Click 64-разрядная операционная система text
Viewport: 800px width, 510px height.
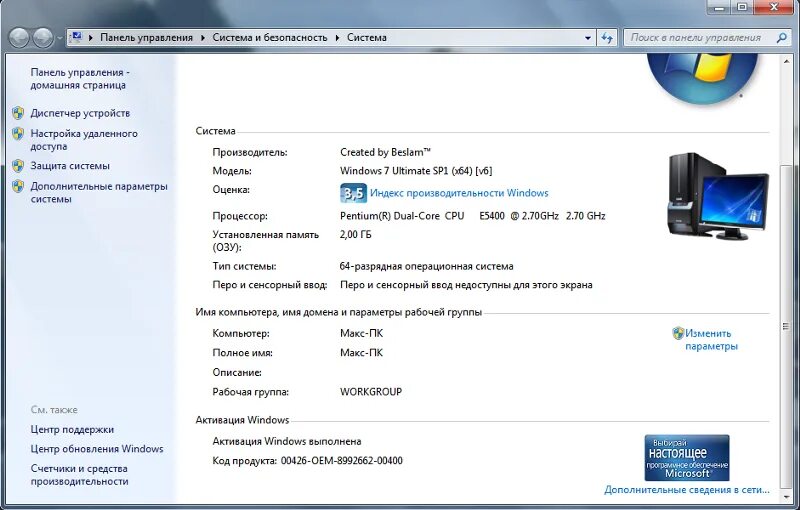(x=427, y=266)
